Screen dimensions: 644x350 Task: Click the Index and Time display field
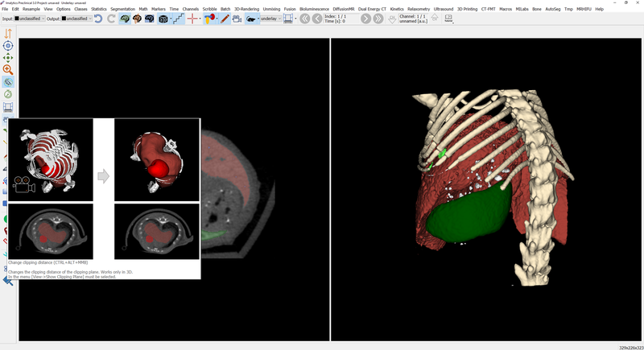coord(341,19)
